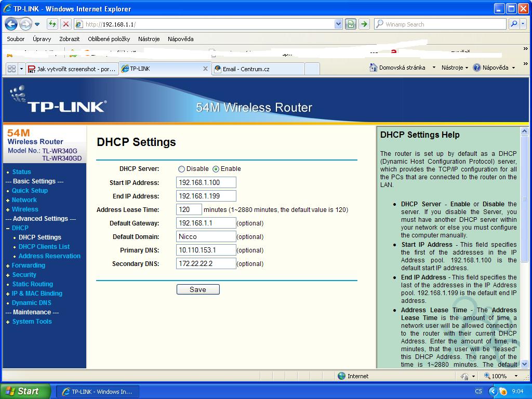The image size is (532, 399).
Task: Click the help panel scroll-up arrow
Action: pos(525,131)
